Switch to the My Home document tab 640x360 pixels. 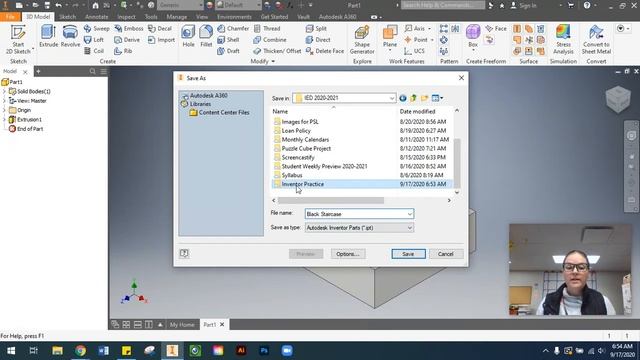tap(182, 325)
